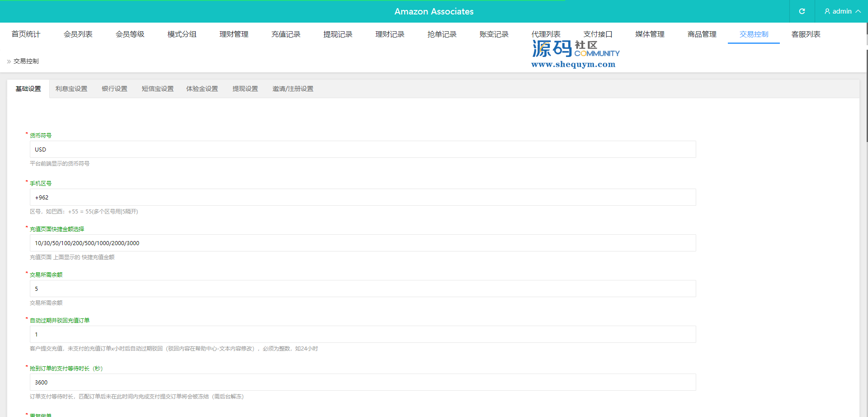
Task: Switch to 提现设置 tab
Action: click(x=245, y=89)
